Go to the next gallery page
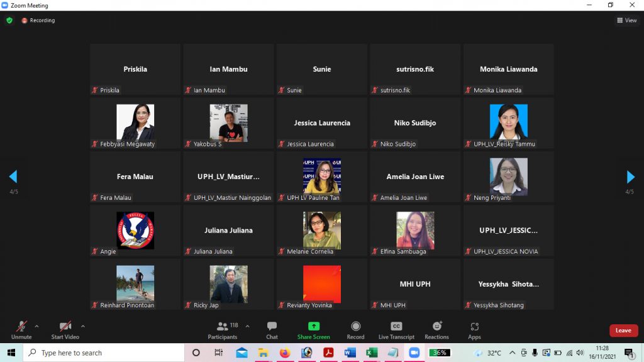 tap(630, 177)
